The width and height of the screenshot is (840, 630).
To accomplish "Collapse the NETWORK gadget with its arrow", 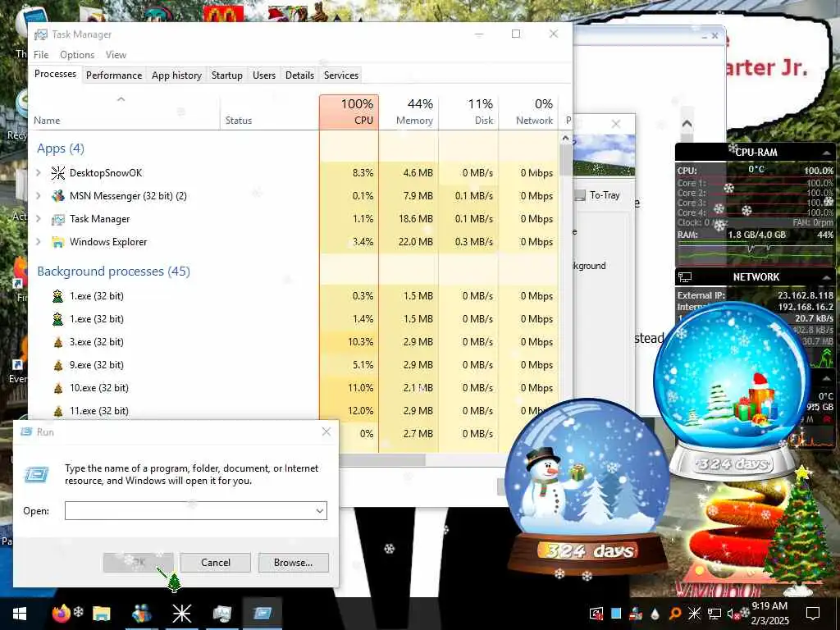I will click(x=827, y=277).
